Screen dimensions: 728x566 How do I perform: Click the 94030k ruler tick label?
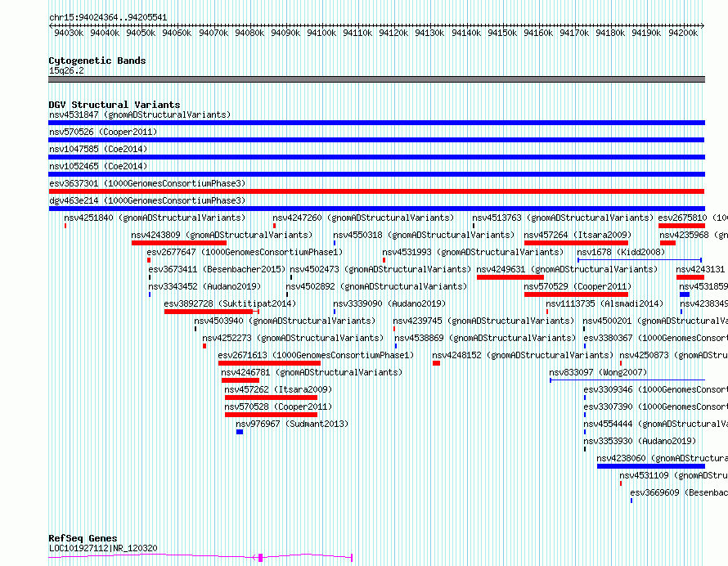(x=69, y=33)
